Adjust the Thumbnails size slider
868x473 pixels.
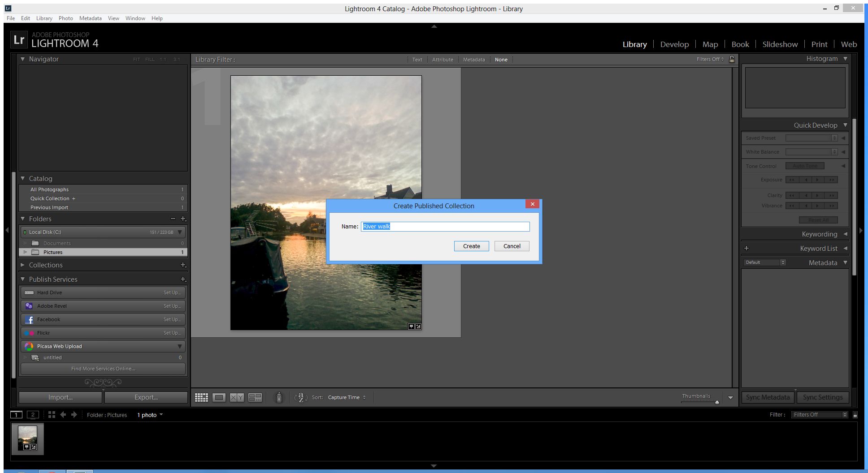point(716,402)
